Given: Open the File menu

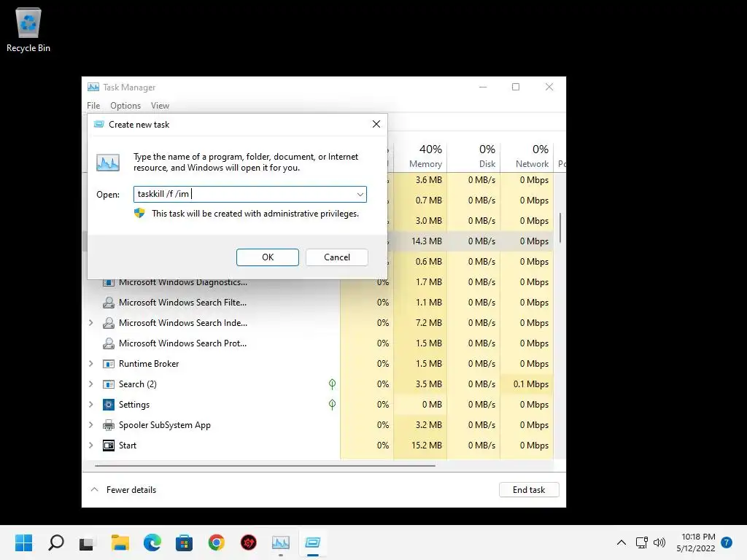Looking at the screenshot, I should point(93,106).
